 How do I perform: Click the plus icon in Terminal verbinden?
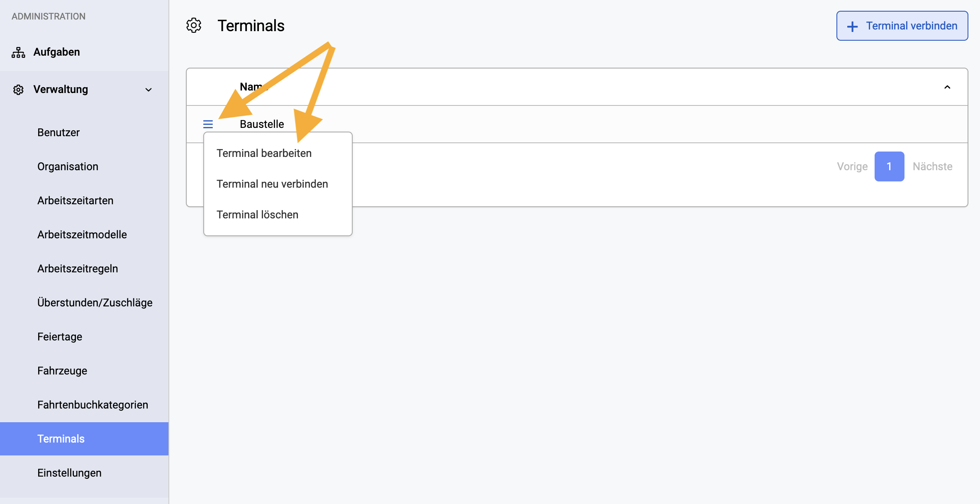[852, 27]
